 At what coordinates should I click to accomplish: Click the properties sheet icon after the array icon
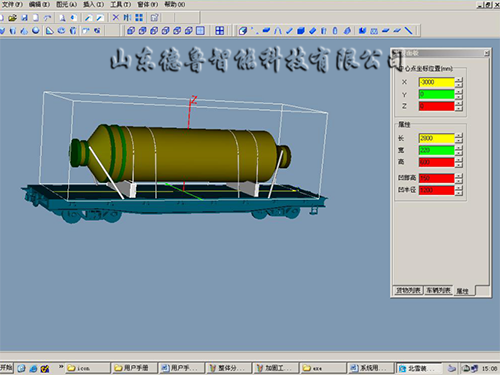154,18
